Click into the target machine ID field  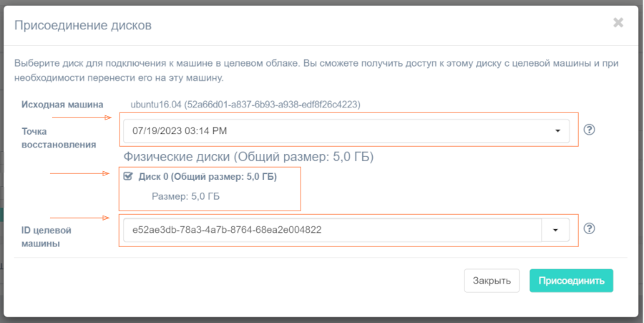(331, 230)
